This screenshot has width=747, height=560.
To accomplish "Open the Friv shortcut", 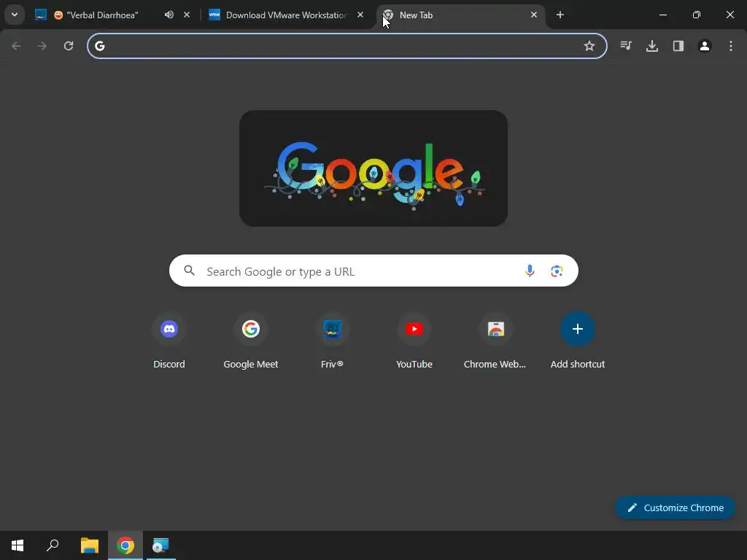I will point(332,341).
